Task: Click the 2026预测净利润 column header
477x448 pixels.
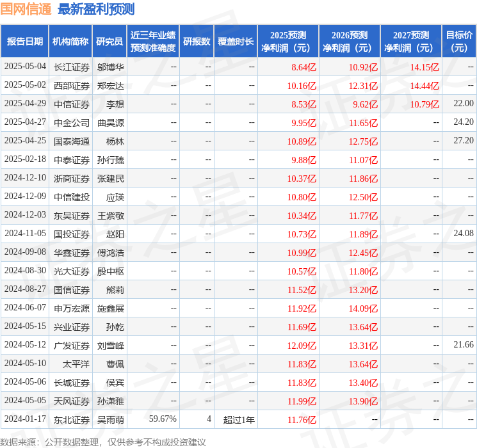Action: [x=350, y=42]
